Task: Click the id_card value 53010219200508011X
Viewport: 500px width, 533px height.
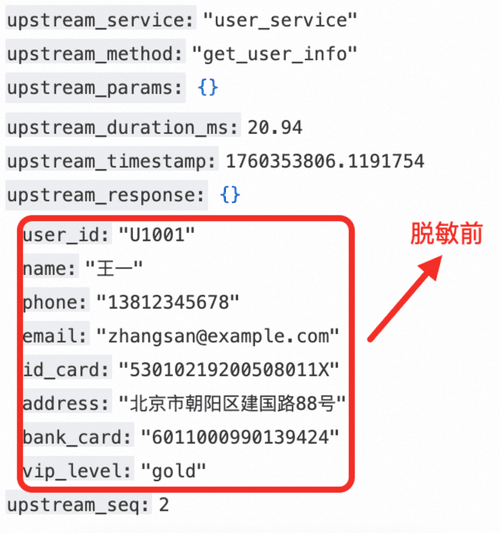Action: click(x=229, y=369)
